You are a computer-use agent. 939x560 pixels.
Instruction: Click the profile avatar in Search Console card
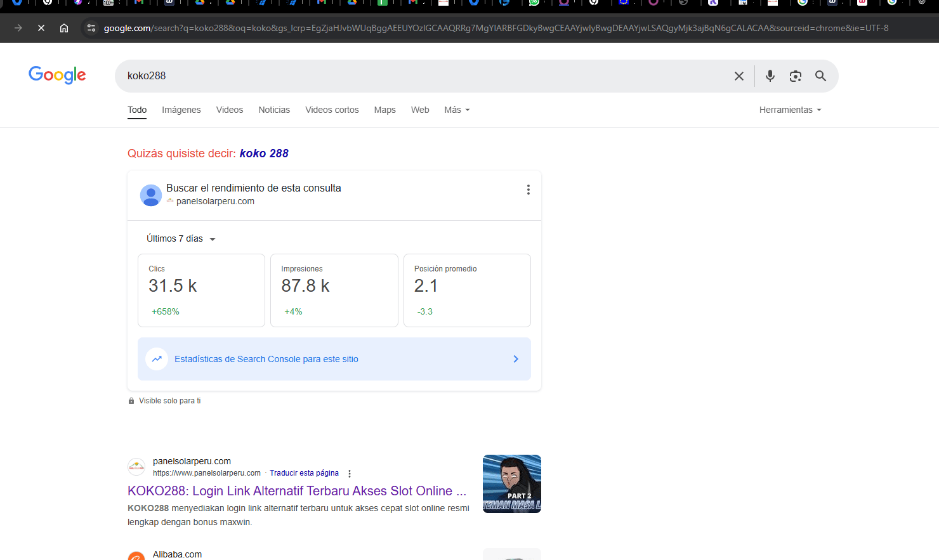151,195
